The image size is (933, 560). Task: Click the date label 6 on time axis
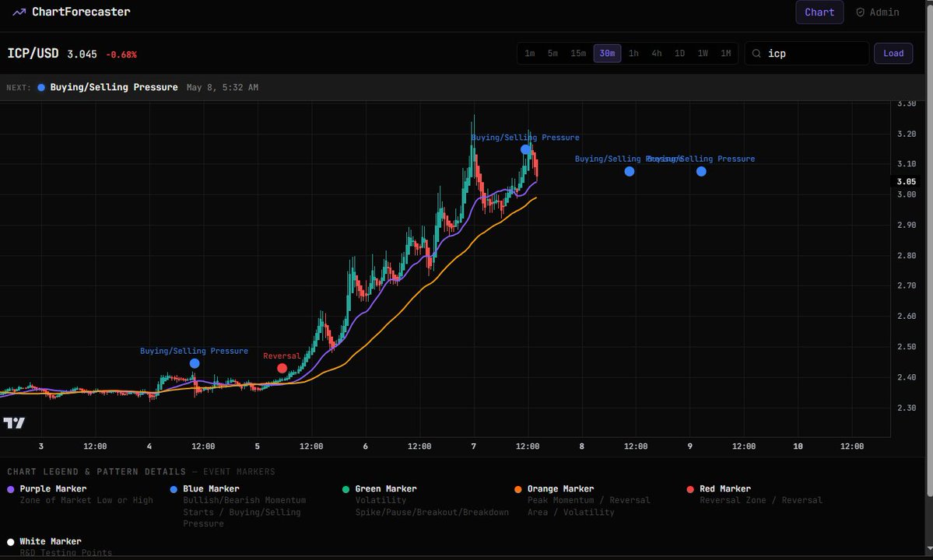366,446
